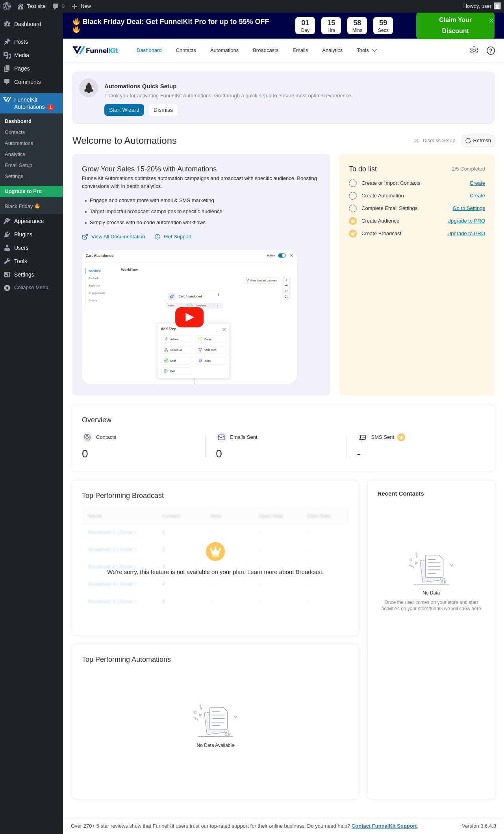Click the user avatar in admin bar
This screenshot has height=834, width=504.
pyautogui.click(x=497, y=6)
